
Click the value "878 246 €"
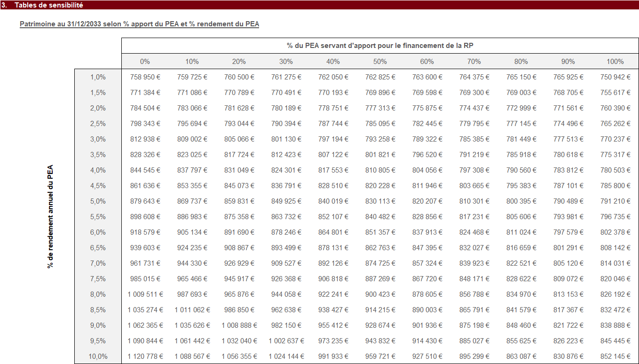pos(286,232)
